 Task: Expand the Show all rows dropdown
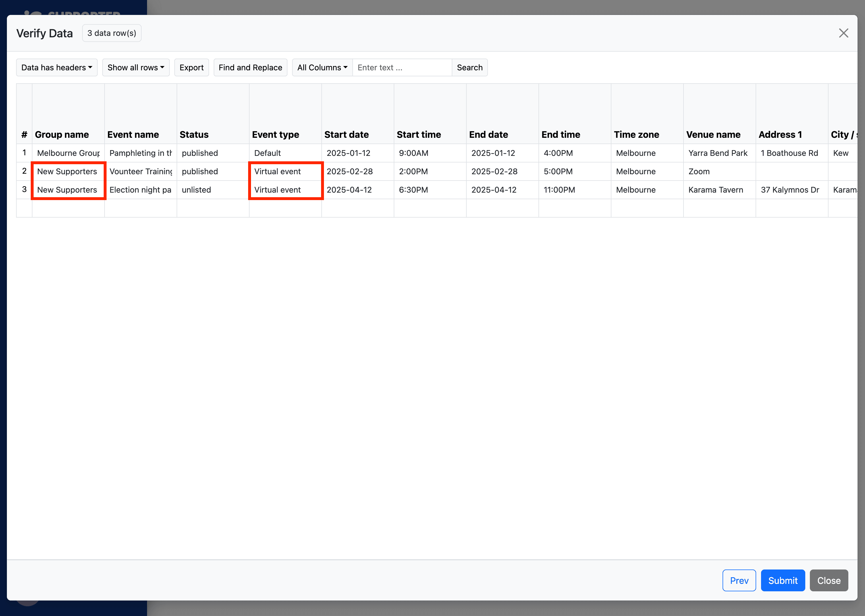(136, 67)
